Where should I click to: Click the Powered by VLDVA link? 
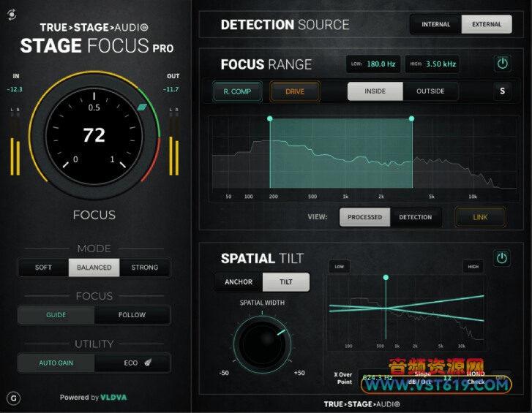click(x=94, y=398)
